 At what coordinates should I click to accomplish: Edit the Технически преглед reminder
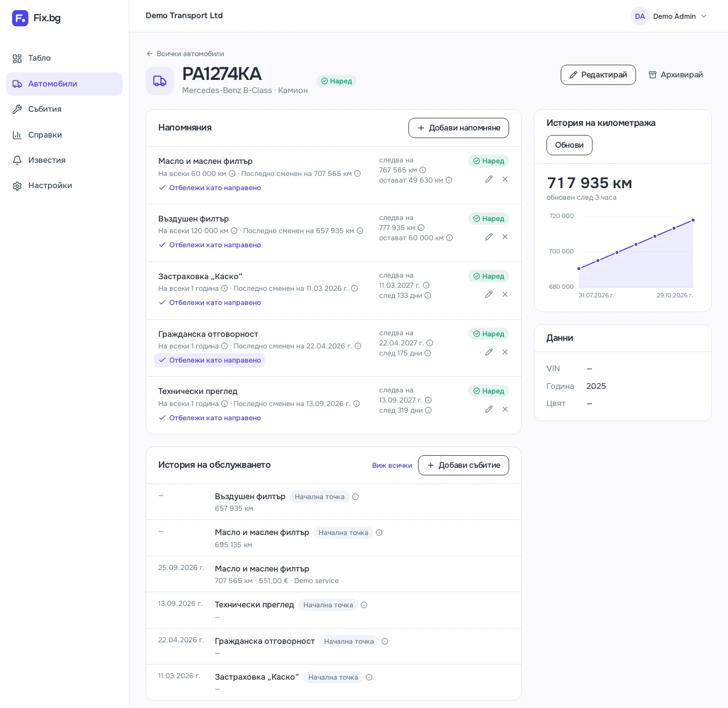489,409
